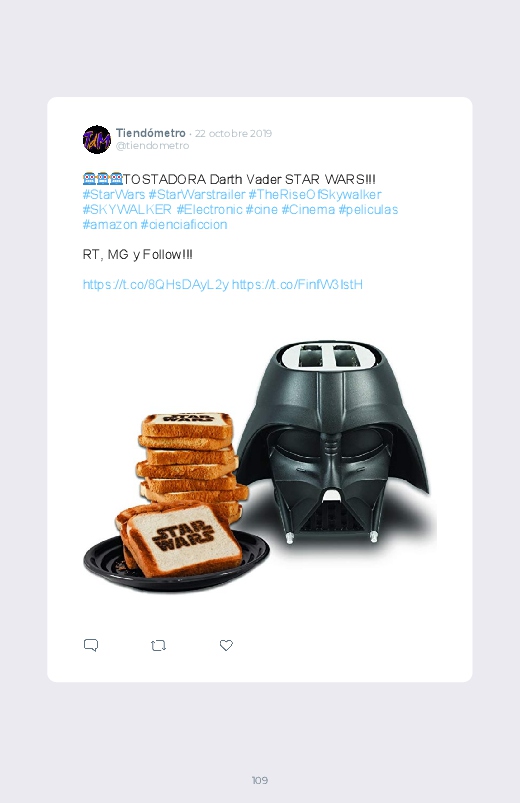Open the #SKYWALKER hashtag

127,209
